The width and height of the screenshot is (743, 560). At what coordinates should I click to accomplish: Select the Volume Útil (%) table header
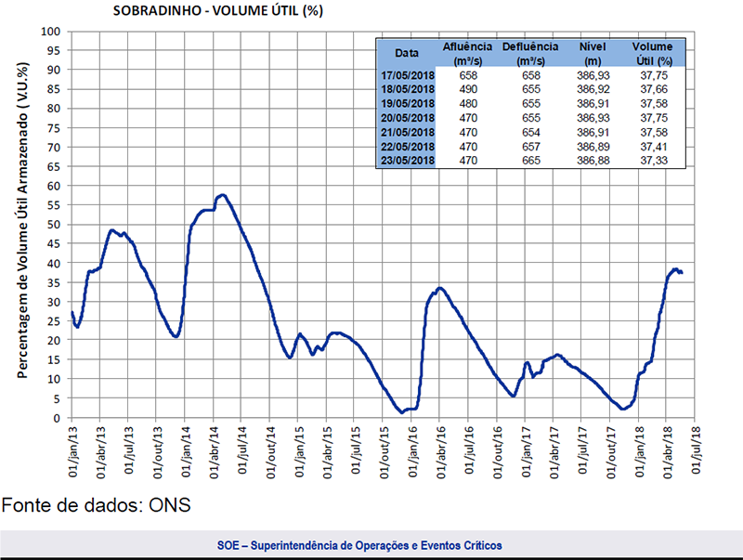[652, 53]
